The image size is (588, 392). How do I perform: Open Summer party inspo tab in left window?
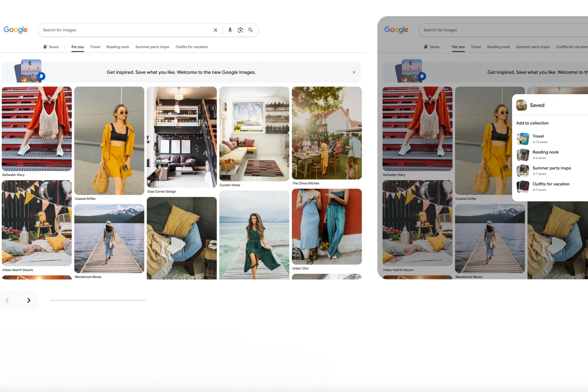click(x=152, y=47)
